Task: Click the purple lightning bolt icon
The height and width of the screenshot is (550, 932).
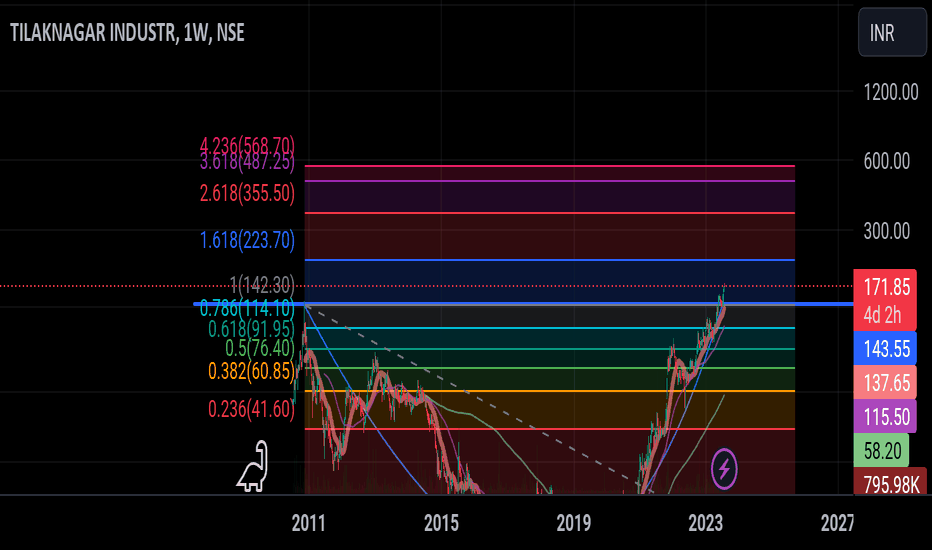Action: click(724, 469)
